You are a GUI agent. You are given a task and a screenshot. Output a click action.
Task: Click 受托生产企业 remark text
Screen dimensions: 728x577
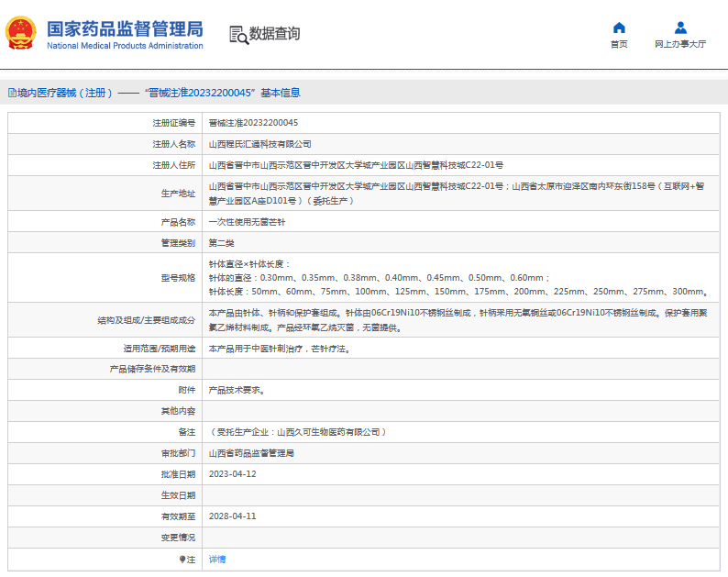[x=298, y=432]
